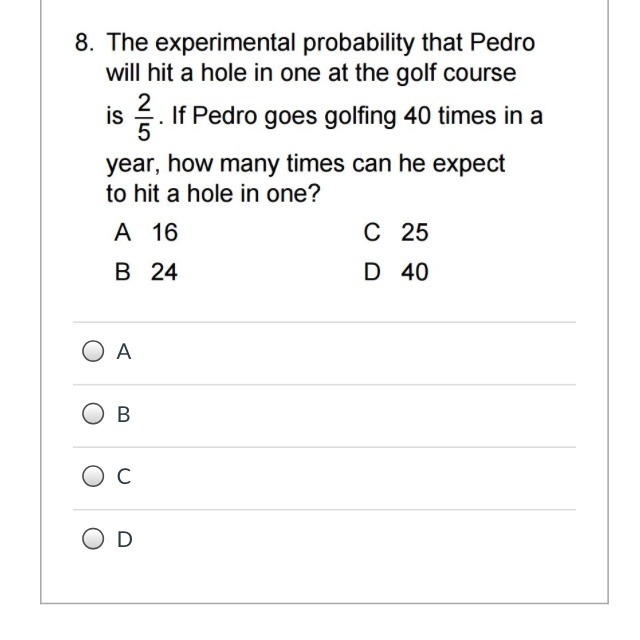Mark answer C radio button

pos(93,476)
